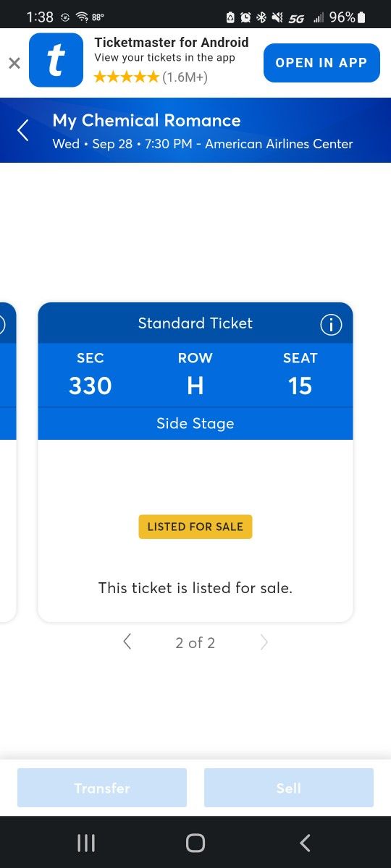The width and height of the screenshot is (391, 868).
Task: Tap the Sell button
Action: click(x=288, y=788)
